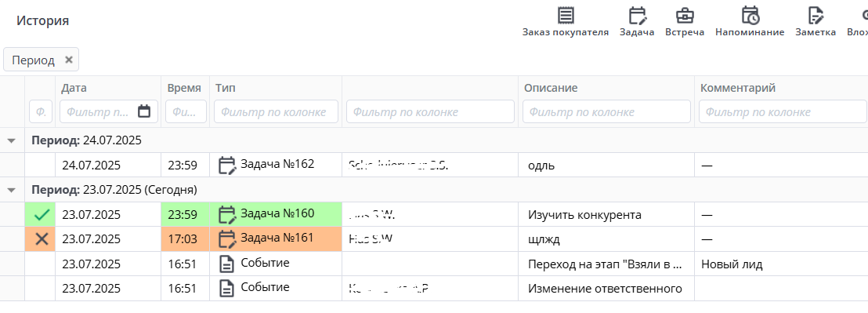Remove the Период grouping chip

(69, 60)
